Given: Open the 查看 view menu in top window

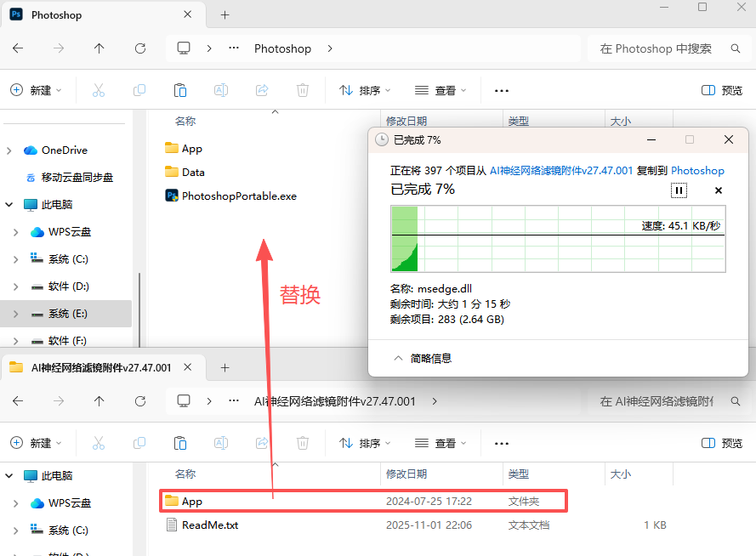Looking at the screenshot, I should [440, 90].
